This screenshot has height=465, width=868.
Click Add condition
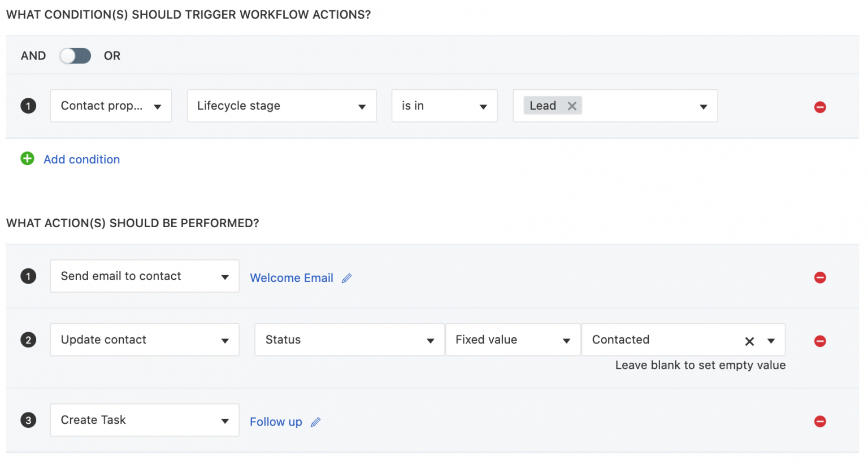(81, 159)
